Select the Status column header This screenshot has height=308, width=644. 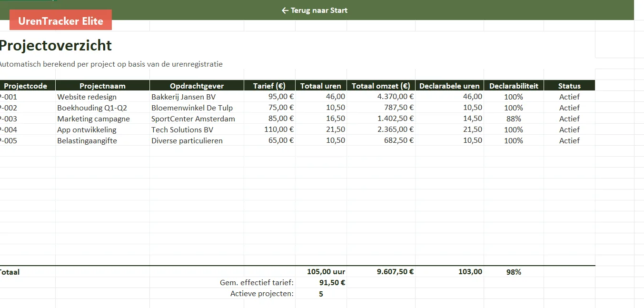click(569, 86)
